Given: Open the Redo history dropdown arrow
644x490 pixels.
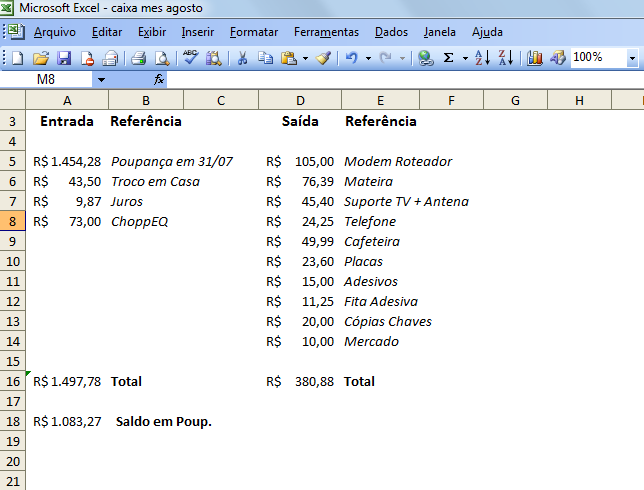Looking at the screenshot, I should (x=402, y=58).
